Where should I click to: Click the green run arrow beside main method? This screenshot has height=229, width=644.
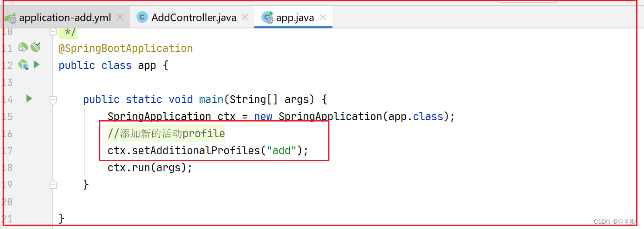(x=29, y=98)
